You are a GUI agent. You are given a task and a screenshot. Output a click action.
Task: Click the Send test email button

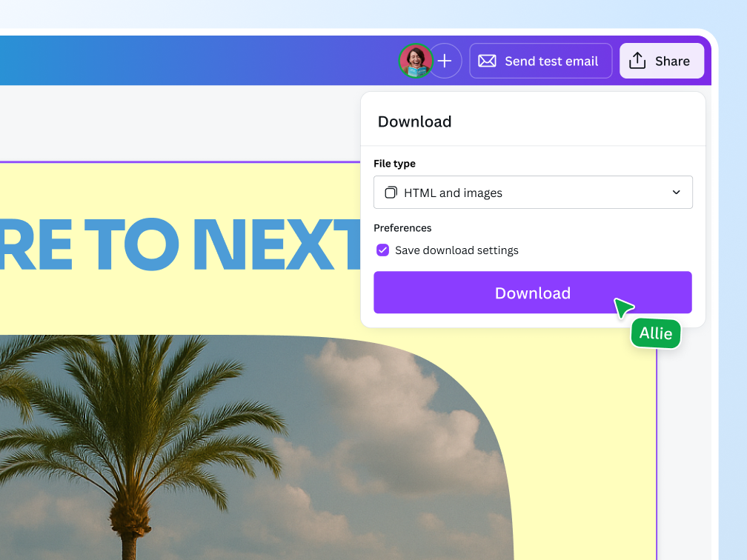tap(540, 61)
